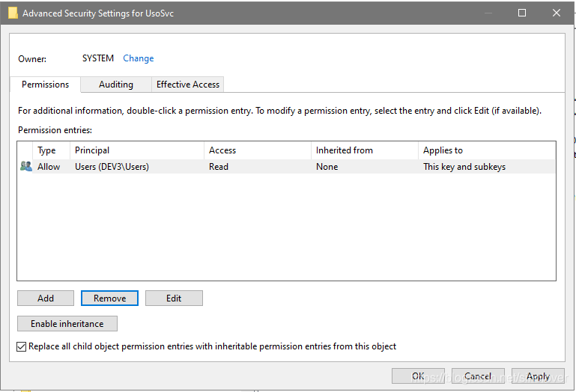Click the folder icon in the title bar
Image resolution: width=576 pixels, height=392 pixels.
pos(13,13)
